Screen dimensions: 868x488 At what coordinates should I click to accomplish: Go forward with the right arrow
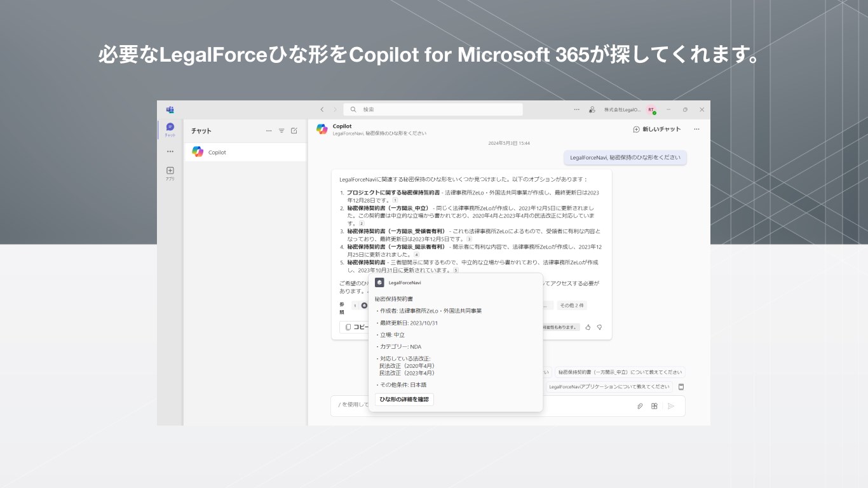click(335, 109)
